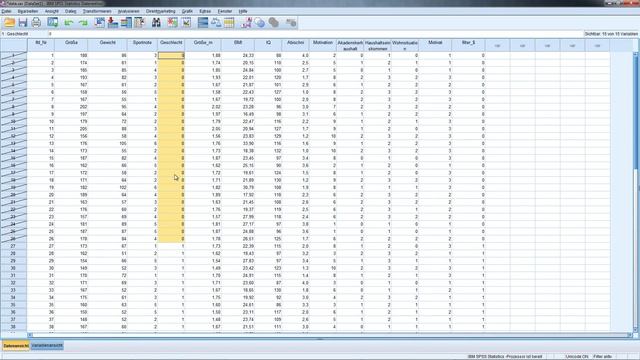Print using the printer toolbar icon
Screen dimensions: 640x360
36,23
